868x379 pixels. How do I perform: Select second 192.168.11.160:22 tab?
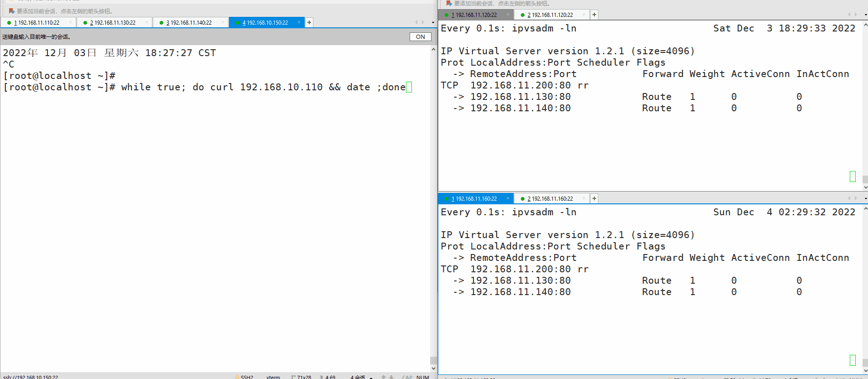550,198
